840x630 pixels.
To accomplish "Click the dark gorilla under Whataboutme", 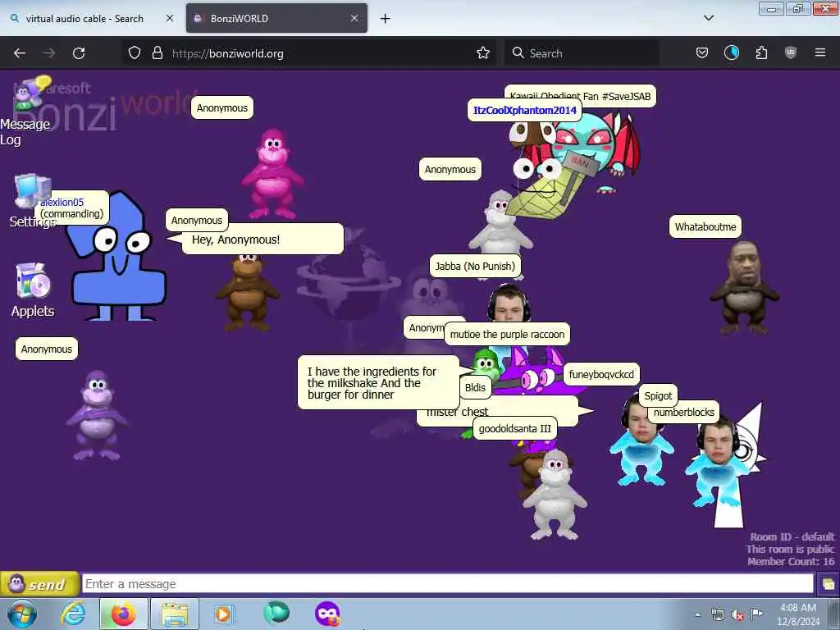I will click(x=743, y=288).
